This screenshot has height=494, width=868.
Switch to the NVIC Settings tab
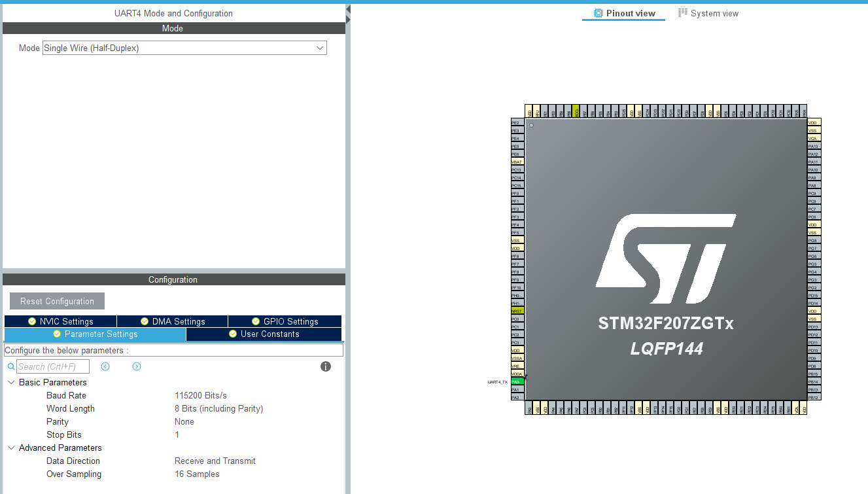pyautogui.click(x=60, y=321)
